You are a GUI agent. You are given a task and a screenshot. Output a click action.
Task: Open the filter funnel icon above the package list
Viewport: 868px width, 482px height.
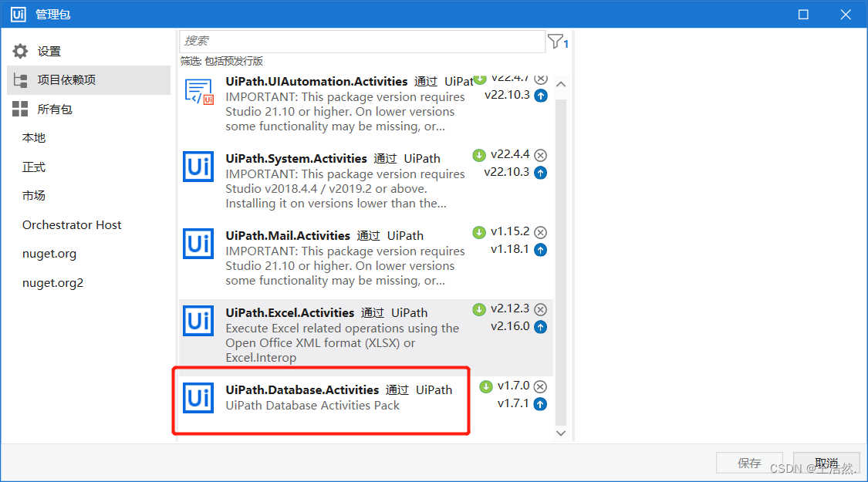(x=555, y=42)
